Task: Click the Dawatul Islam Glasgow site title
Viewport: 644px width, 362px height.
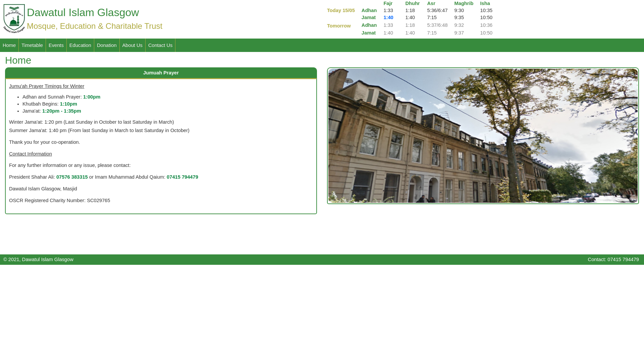Action: pyautogui.click(x=83, y=12)
